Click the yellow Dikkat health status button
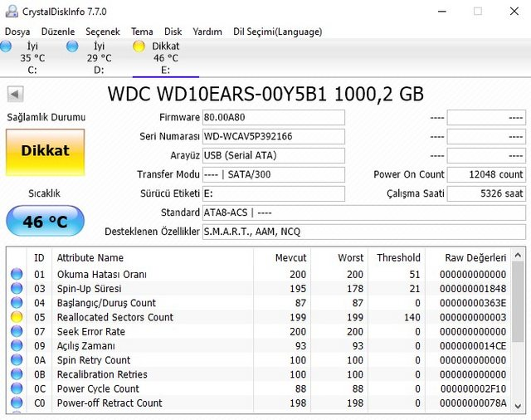This screenshot has width=531, height=420. pyautogui.click(x=45, y=152)
